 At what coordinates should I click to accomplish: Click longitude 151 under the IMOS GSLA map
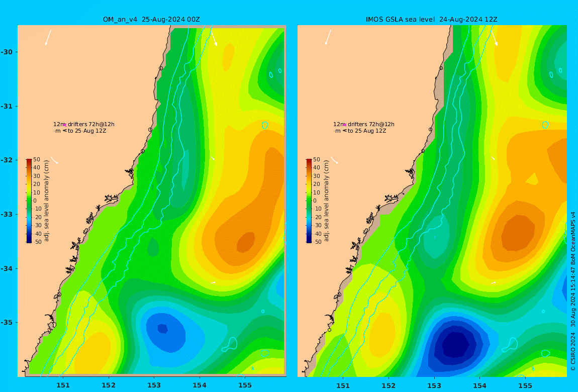click(343, 385)
